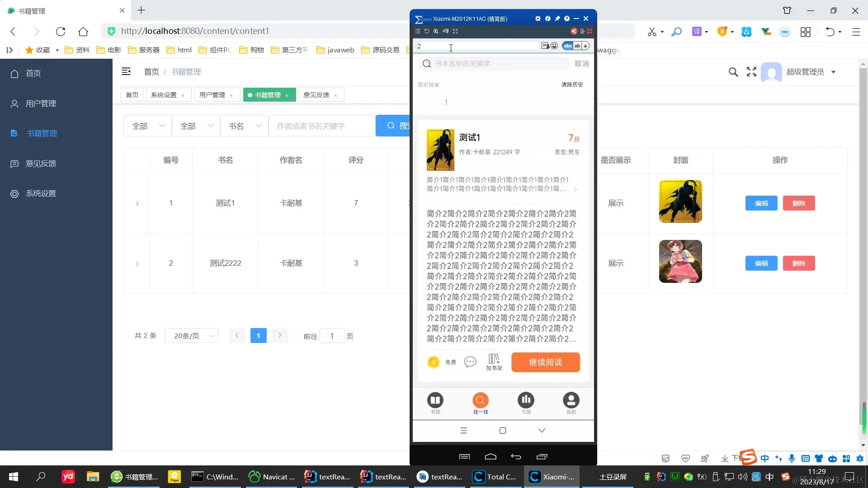Click the admin panel search magnifier icon
Viewport: 868px width, 488px height.
[733, 72]
